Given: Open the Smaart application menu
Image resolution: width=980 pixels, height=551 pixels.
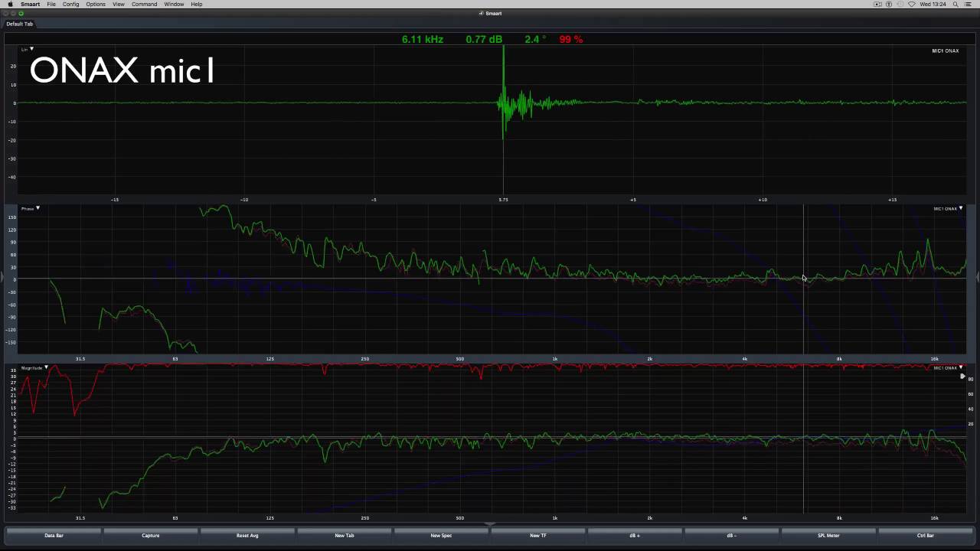Looking at the screenshot, I should tap(30, 4).
